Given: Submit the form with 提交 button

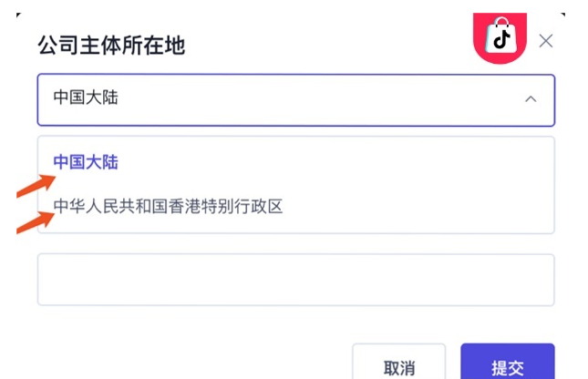Looking at the screenshot, I should click(508, 362).
